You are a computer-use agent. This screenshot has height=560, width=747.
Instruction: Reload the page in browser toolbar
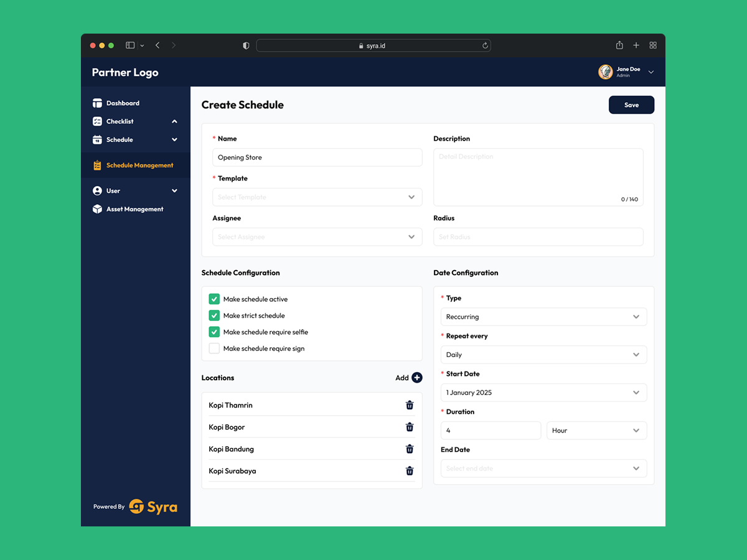(485, 45)
